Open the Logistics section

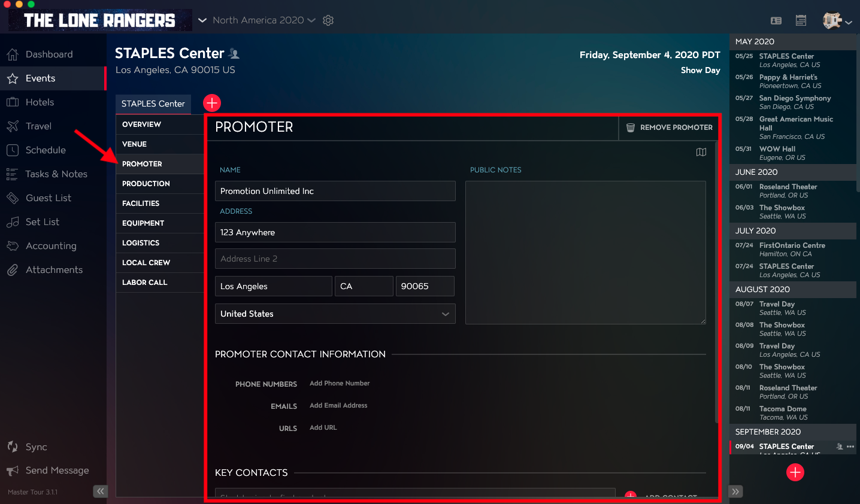(159, 243)
